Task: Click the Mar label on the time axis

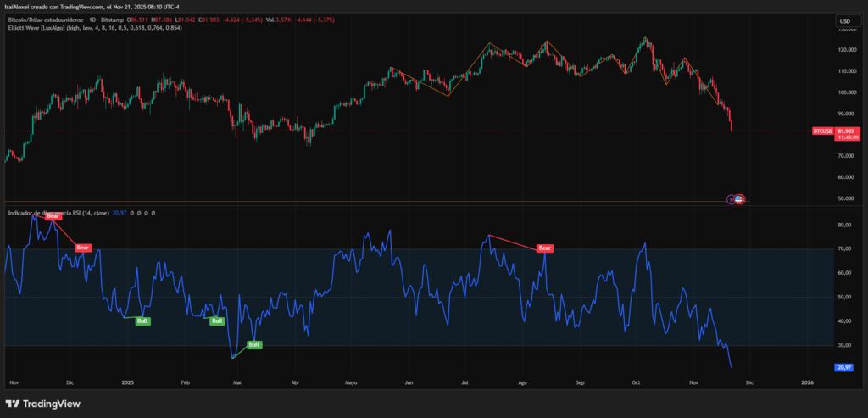Action: 237,382
